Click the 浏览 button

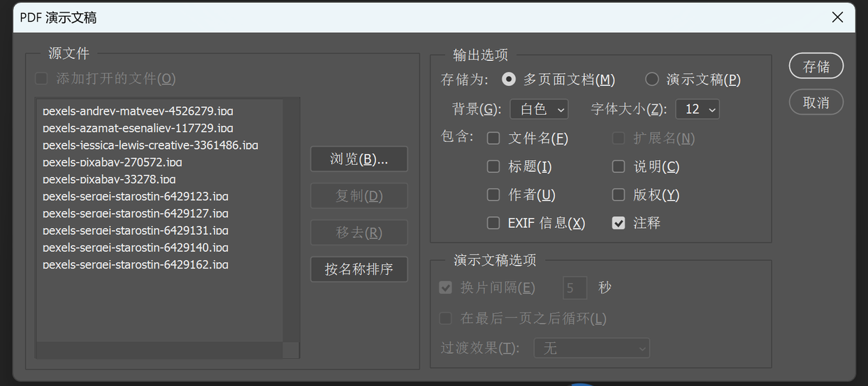click(359, 159)
